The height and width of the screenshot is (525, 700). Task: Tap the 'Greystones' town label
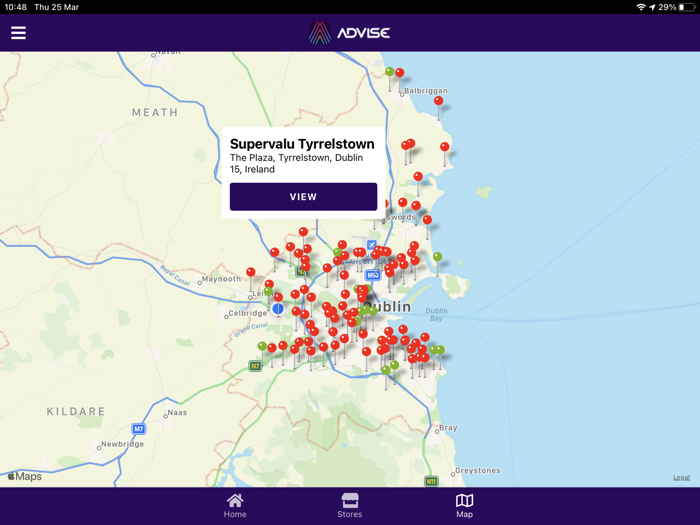(x=478, y=471)
